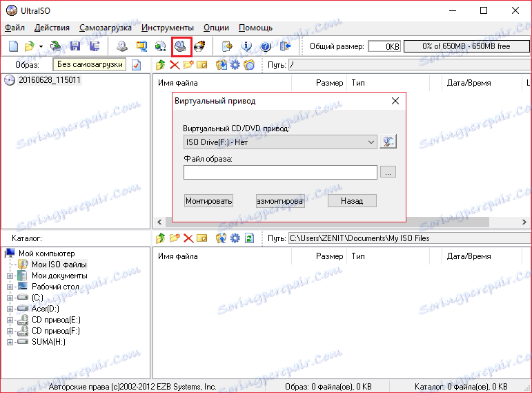This screenshot has width=532, height=393.
Task: Expand the (C:) drive node
Action: point(10,298)
